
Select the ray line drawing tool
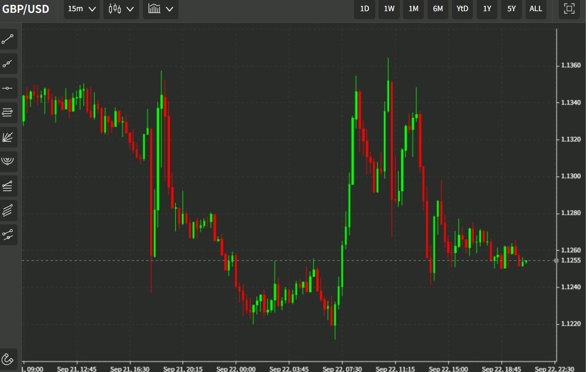[8, 64]
